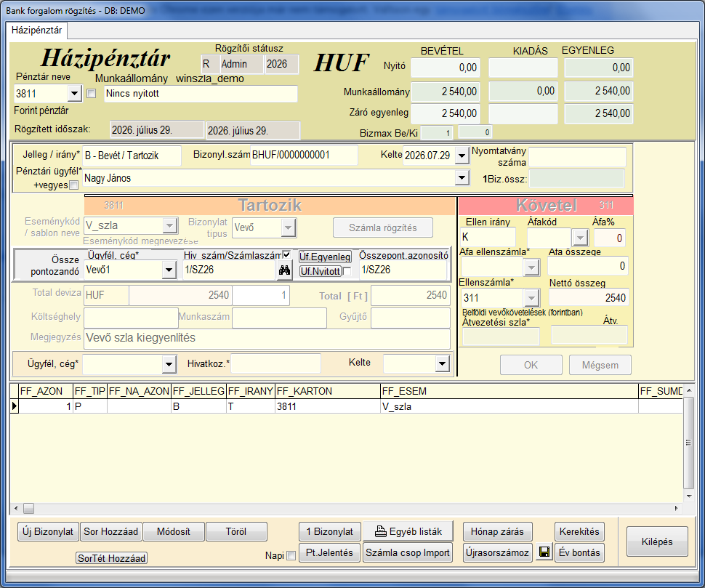Click the Sor Hozzáad button
The width and height of the screenshot is (705, 588).
click(x=111, y=531)
